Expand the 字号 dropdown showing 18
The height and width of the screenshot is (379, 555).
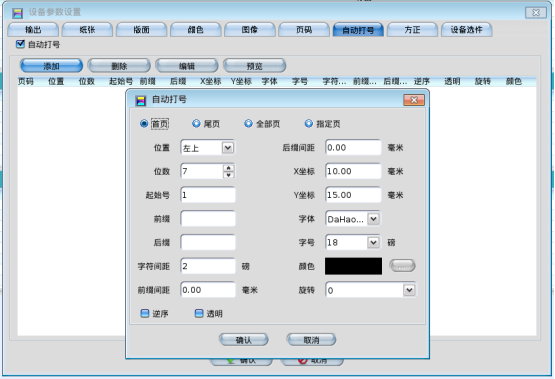[x=373, y=242]
